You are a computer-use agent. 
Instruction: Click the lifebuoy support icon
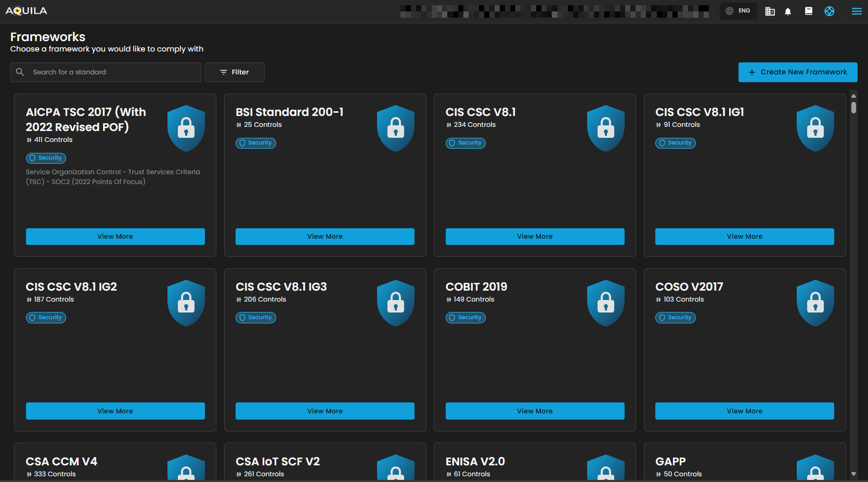(x=830, y=11)
